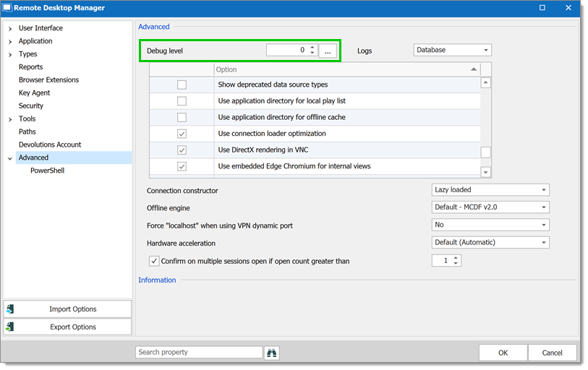The height and width of the screenshot is (370, 588).
Task: Select PowerShell under Advanced
Action: [x=47, y=171]
